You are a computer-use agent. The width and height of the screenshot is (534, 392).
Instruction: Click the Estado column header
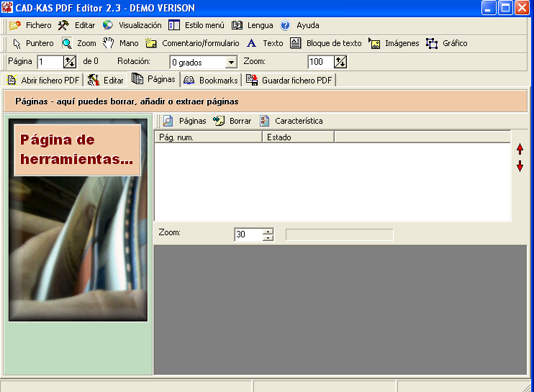click(299, 137)
